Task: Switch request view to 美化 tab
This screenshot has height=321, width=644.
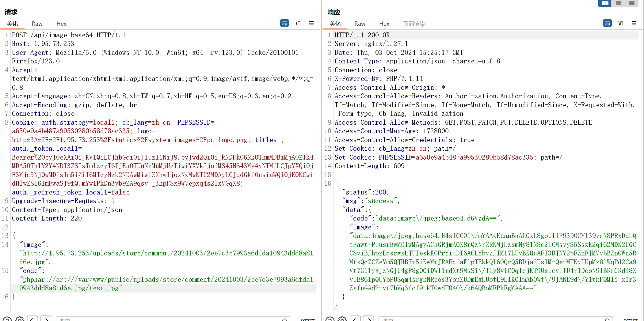Action: pos(12,24)
